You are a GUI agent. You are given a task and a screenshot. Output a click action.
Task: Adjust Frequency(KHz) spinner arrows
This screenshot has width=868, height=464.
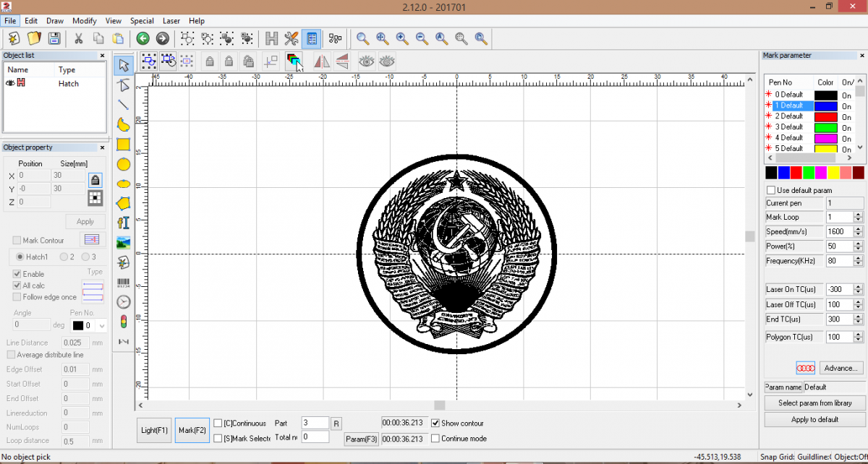858,260
